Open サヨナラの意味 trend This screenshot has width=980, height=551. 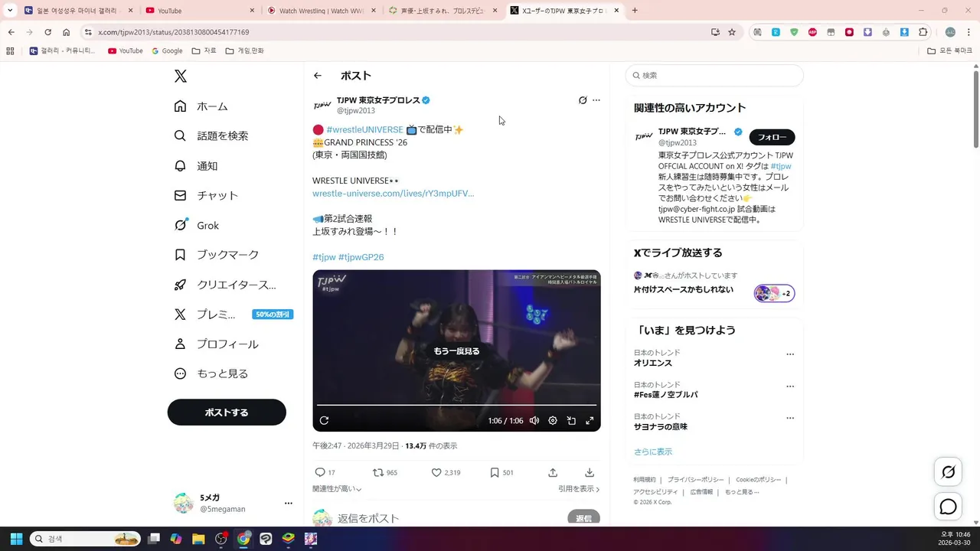661,427
